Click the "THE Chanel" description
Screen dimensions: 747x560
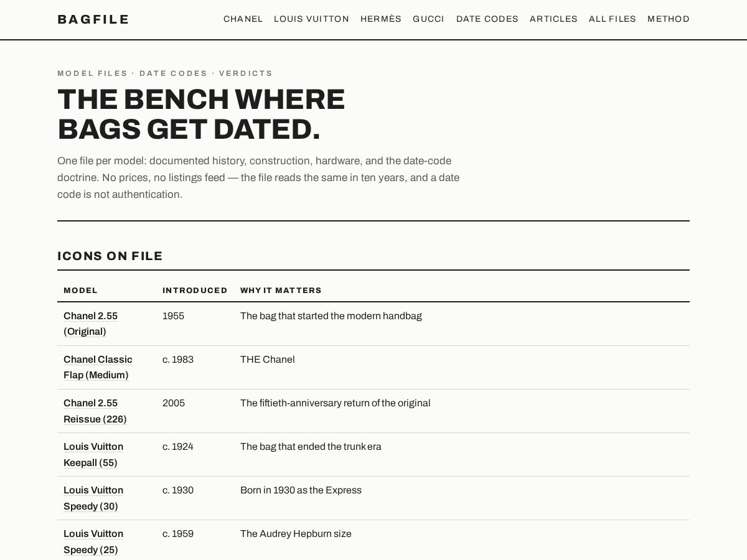click(268, 360)
